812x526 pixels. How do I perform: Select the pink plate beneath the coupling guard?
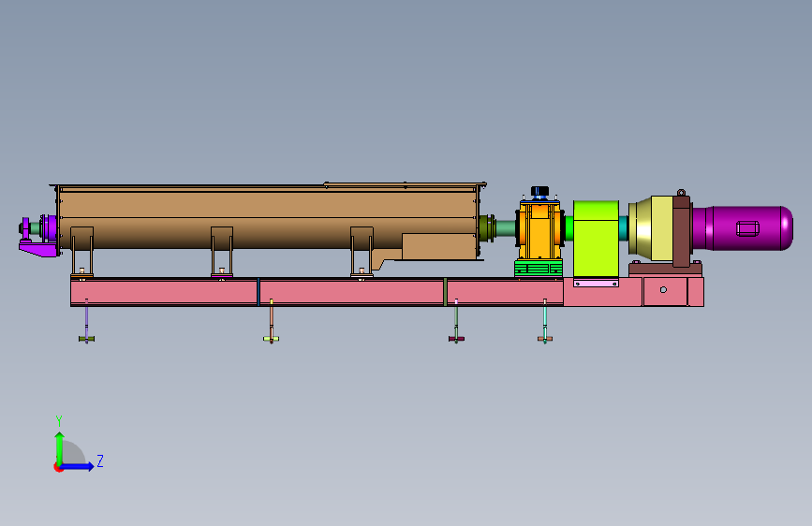[x=596, y=284]
